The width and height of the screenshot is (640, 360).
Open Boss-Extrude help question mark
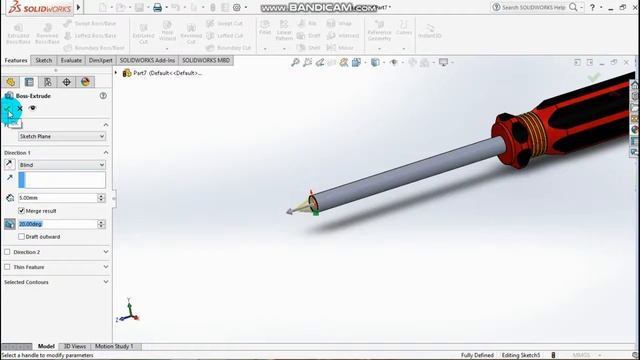click(x=103, y=96)
